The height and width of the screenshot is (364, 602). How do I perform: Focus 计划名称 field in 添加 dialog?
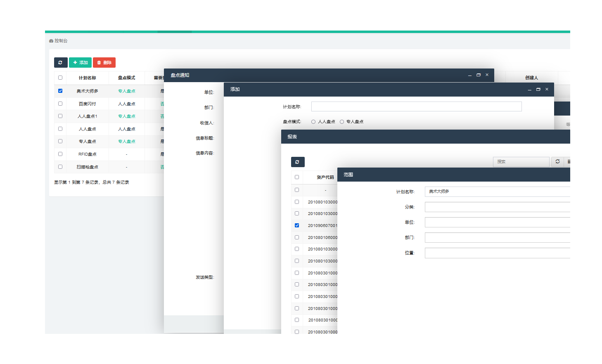point(416,106)
